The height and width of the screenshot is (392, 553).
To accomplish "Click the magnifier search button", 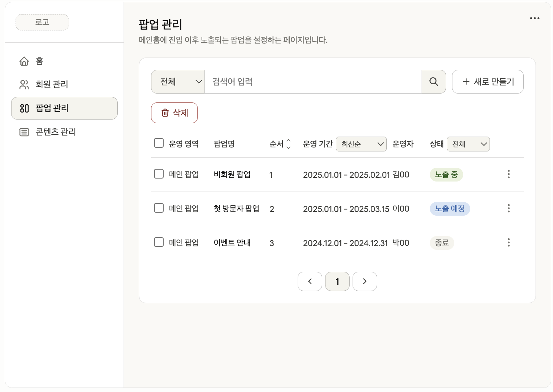I will [433, 82].
